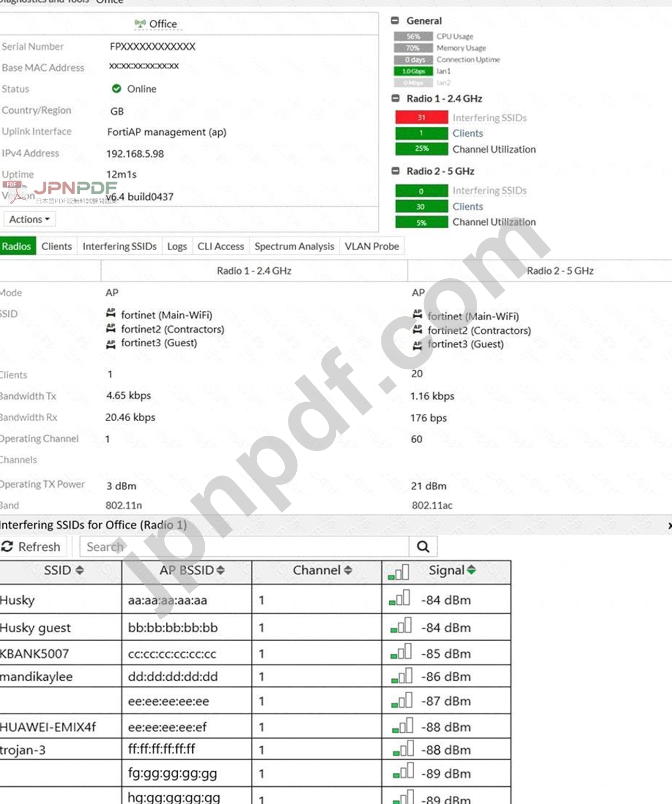The image size is (672, 804).
Task: Open the CLI Access tab
Action: coord(220,247)
